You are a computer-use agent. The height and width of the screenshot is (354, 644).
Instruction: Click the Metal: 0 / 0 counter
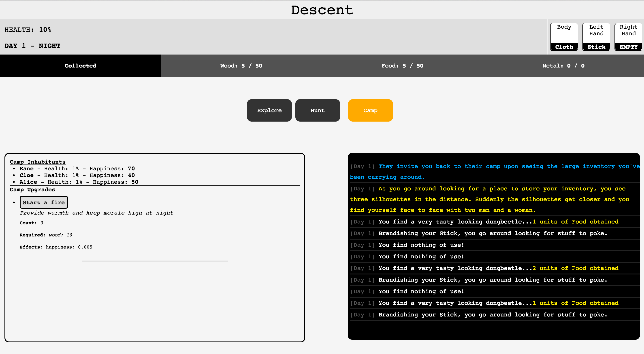coord(563,66)
